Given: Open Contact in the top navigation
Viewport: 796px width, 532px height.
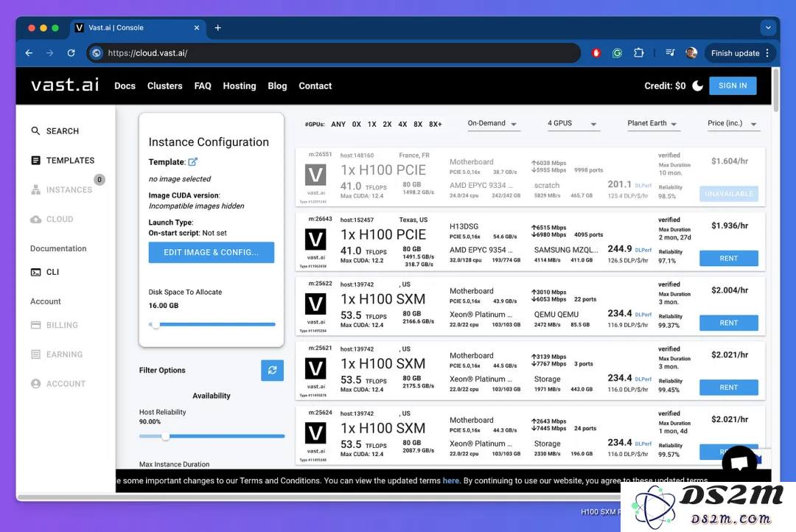Looking at the screenshot, I should [x=315, y=85].
